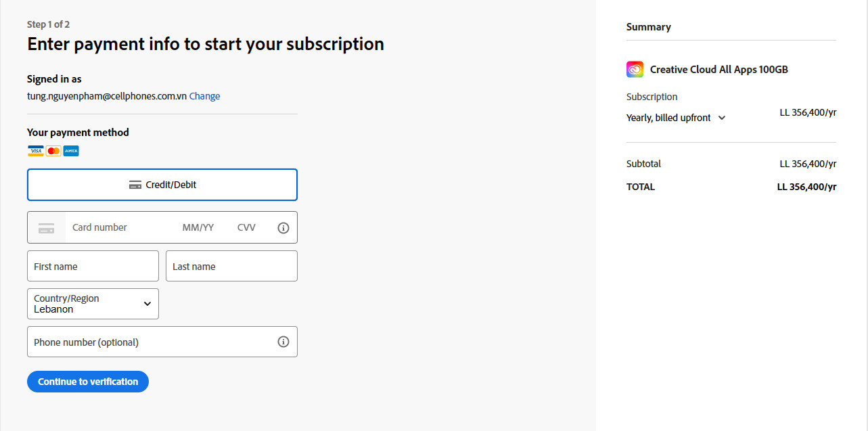Viewport: 868px width, 431px height.
Task: Select the Credit/Debit payment method
Action: (x=162, y=185)
